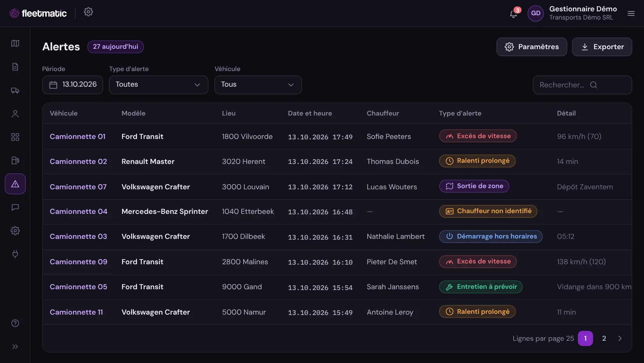The height and width of the screenshot is (363, 644).
Task: Sort by Chauffeur column header
Action: 383,113
